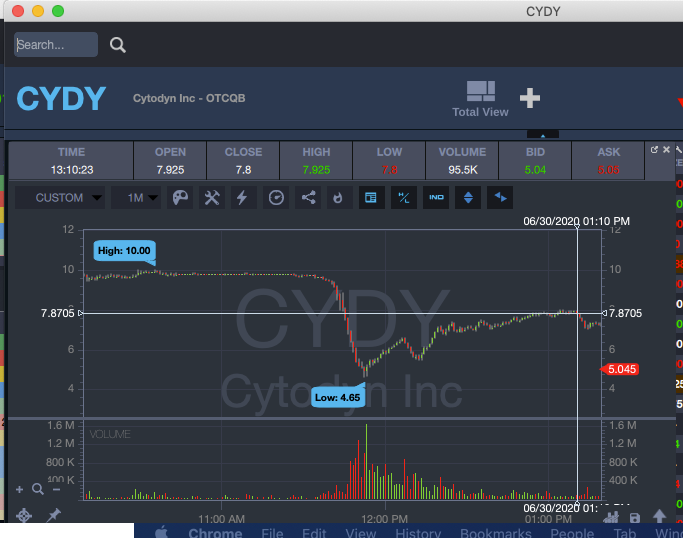Click the gauge dial icon in toolbar
This screenshot has width=683, height=538.
pyautogui.click(x=276, y=198)
